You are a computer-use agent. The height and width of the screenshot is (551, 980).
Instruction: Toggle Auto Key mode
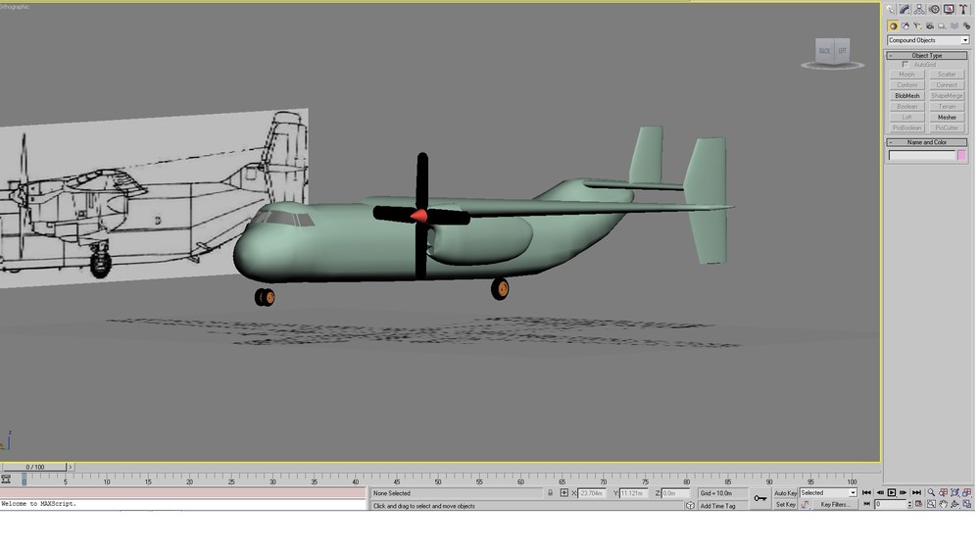[x=786, y=493]
